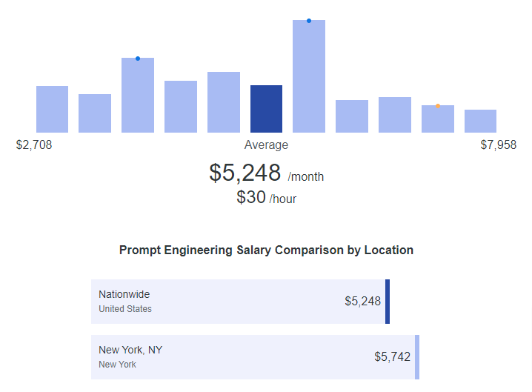Click the light blue New York bar end marker
The width and height of the screenshot is (532, 392).
tap(417, 357)
